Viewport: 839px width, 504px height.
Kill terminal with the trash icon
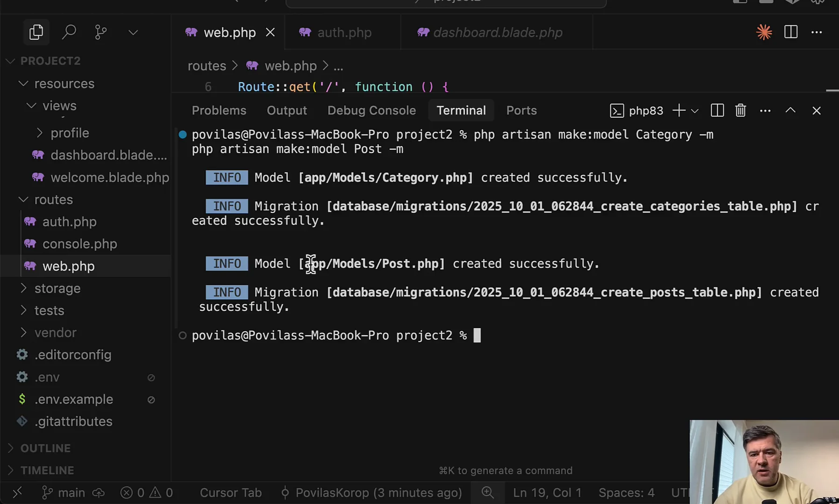(x=741, y=111)
